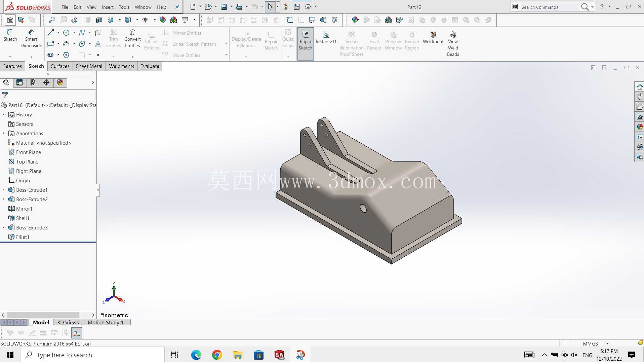The height and width of the screenshot is (362, 644).
Task: Open the Line tool dropdown arrow
Action: click(x=58, y=33)
